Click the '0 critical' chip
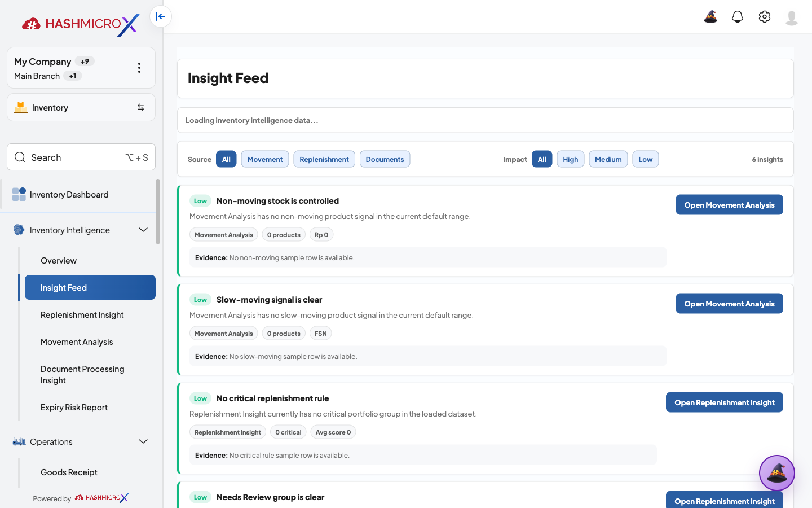The height and width of the screenshot is (508, 812). point(288,432)
